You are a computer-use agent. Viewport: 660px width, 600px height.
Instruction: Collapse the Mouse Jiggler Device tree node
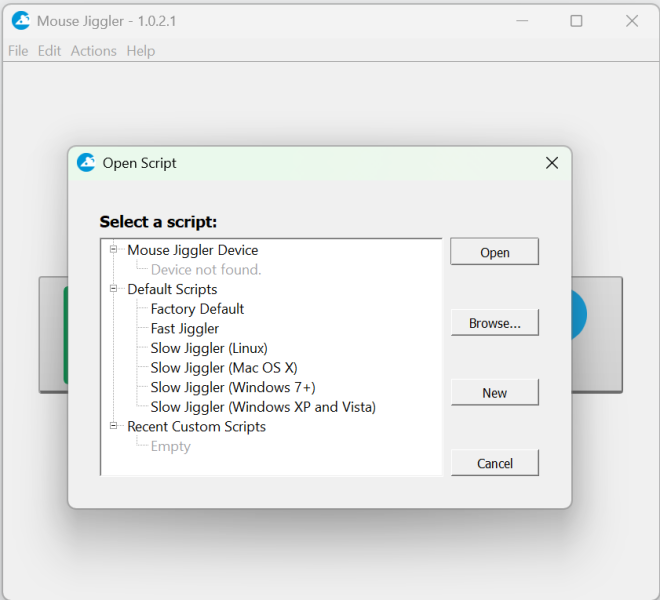pos(114,250)
